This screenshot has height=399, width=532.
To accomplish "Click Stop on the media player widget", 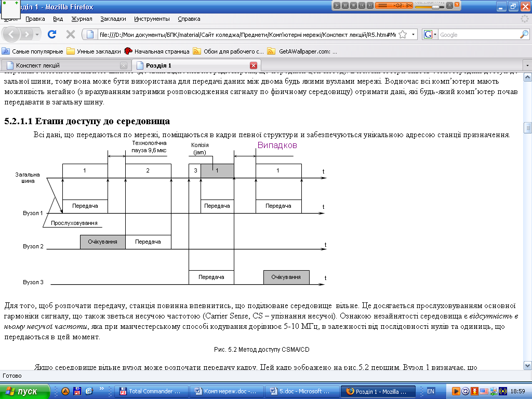I will click(353, 5).
